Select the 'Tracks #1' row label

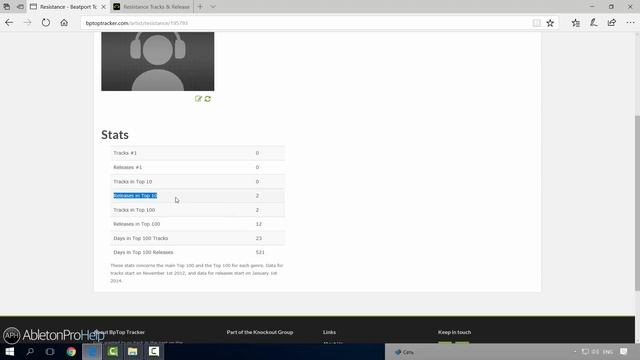pos(125,153)
